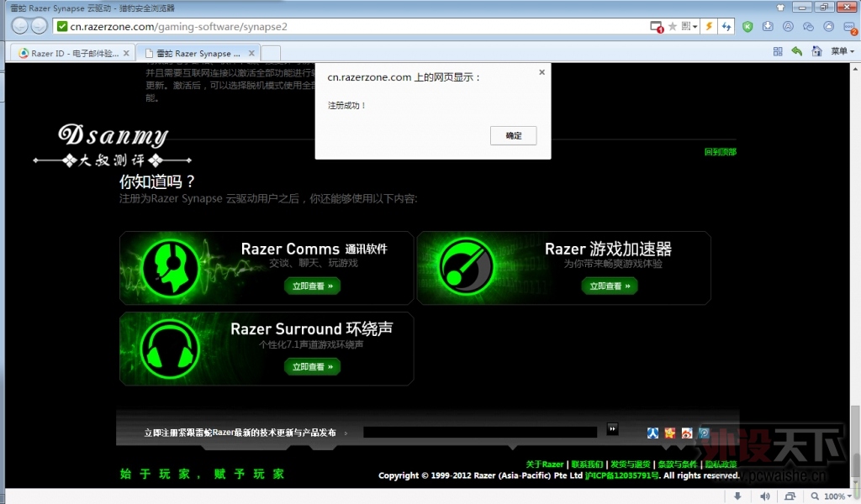Click the Razer Surround headphones icon
Image resolution: width=861 pixels, height=504 pixels.
(x=170, y=349)
